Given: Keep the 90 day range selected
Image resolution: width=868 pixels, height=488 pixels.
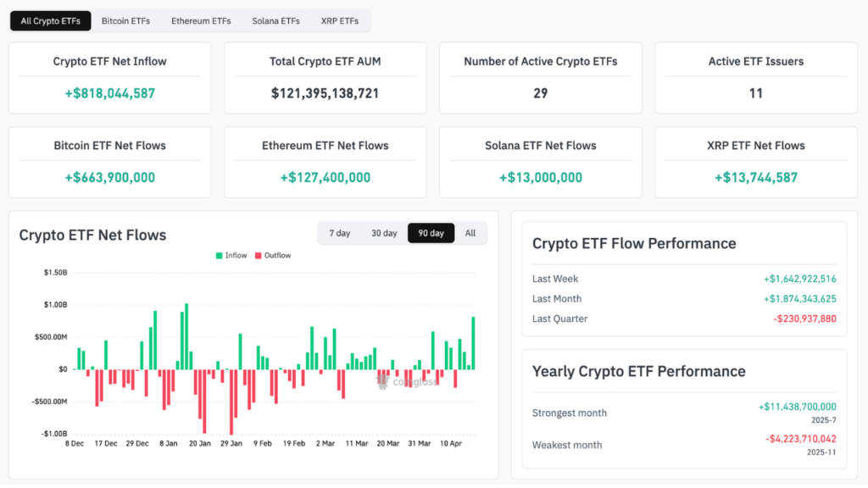Looking at the screenshot, I should (x=431, y=233).
